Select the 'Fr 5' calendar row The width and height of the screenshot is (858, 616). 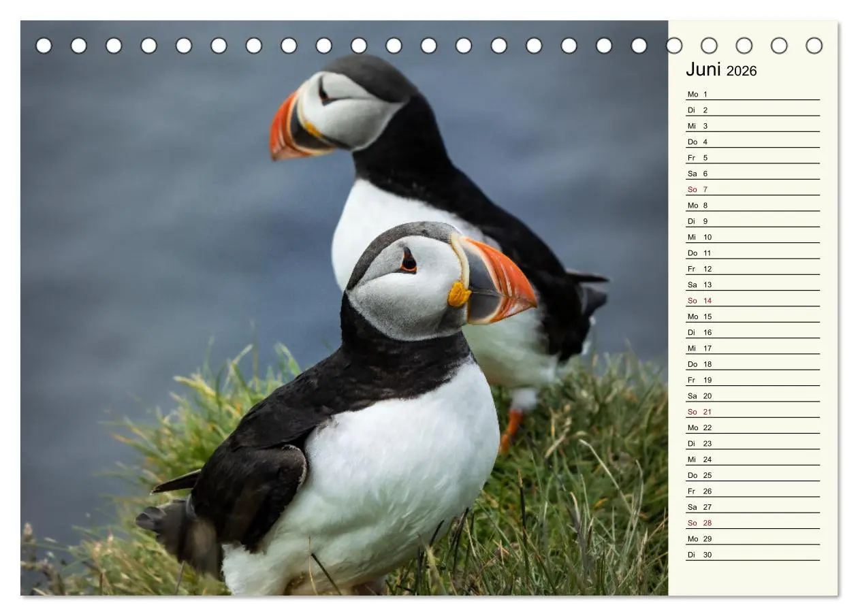tap(752, 158)
